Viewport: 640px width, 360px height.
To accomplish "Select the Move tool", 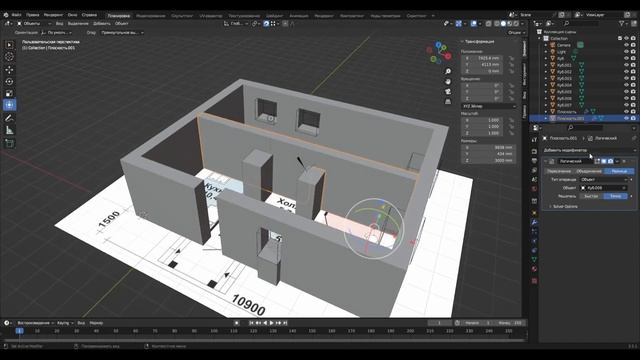I will tap(9, 69).
